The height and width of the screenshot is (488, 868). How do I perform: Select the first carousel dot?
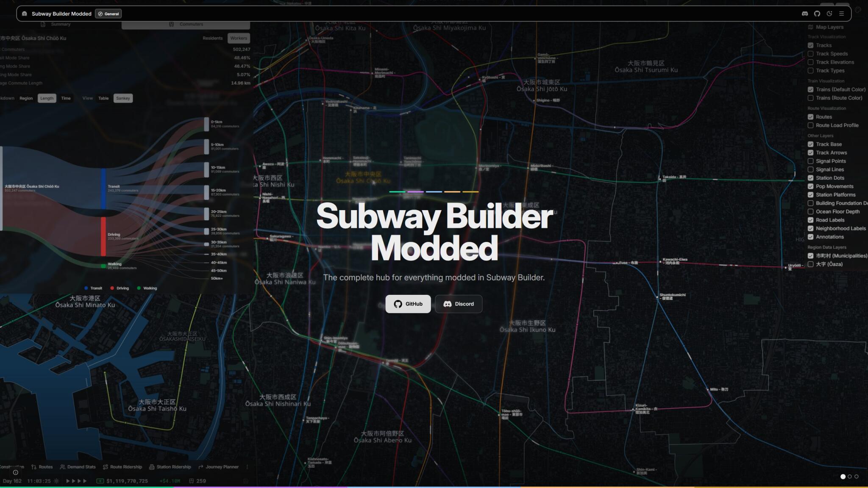pyautogui.click(x=843, y=477)
